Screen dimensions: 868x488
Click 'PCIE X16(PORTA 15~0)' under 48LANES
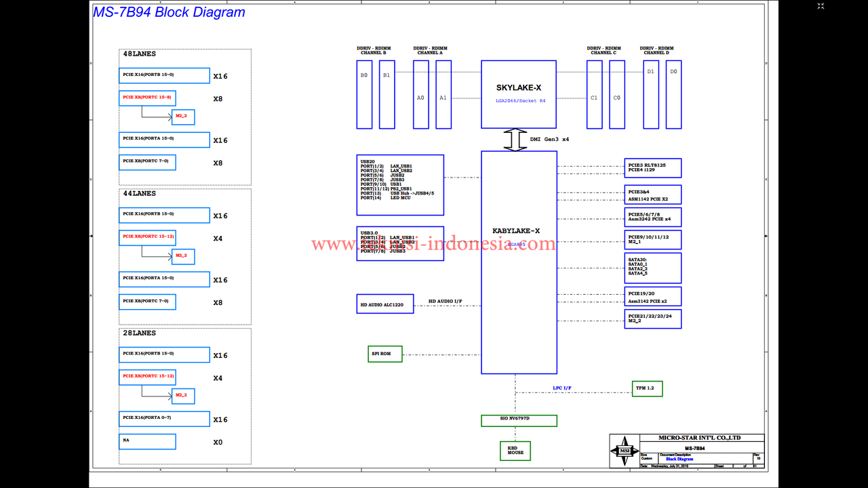tap(164, 140)
